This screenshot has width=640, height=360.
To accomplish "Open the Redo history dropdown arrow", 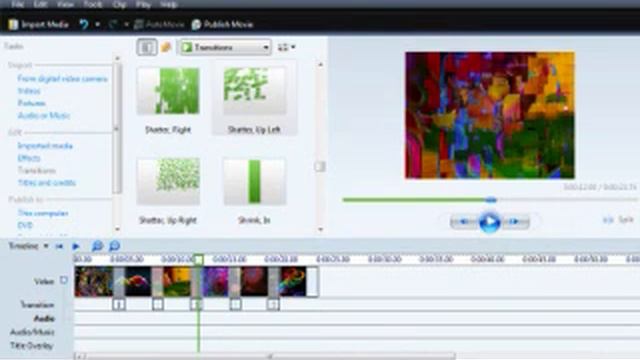I will coord(126,24).
